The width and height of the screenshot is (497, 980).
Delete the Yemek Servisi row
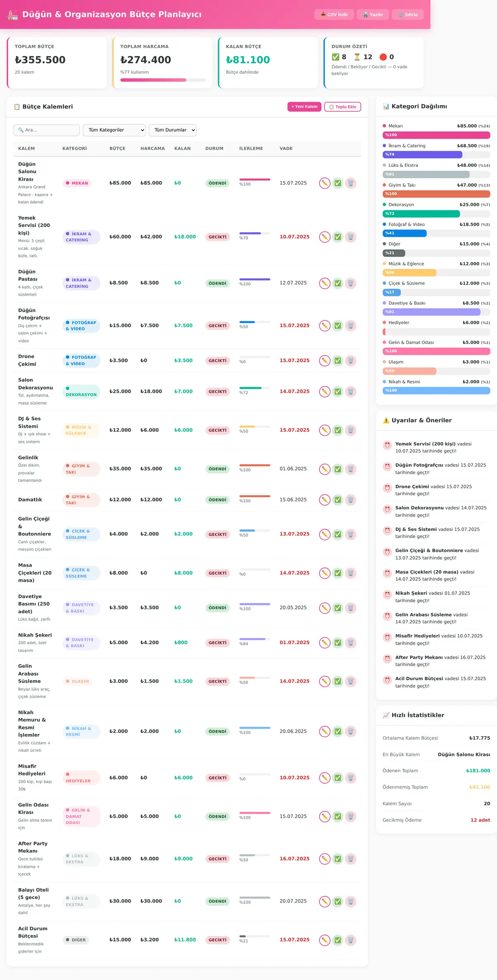[350, 237]
